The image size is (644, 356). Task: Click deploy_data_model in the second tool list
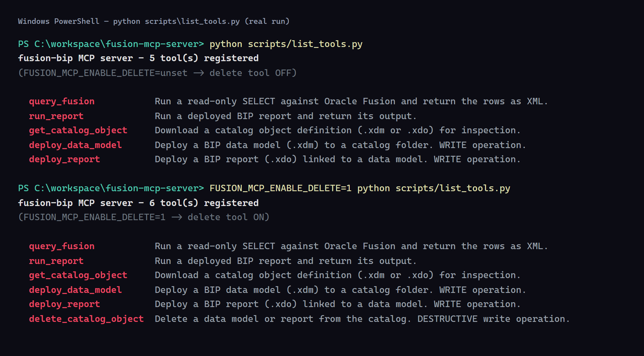pos(75,290)
